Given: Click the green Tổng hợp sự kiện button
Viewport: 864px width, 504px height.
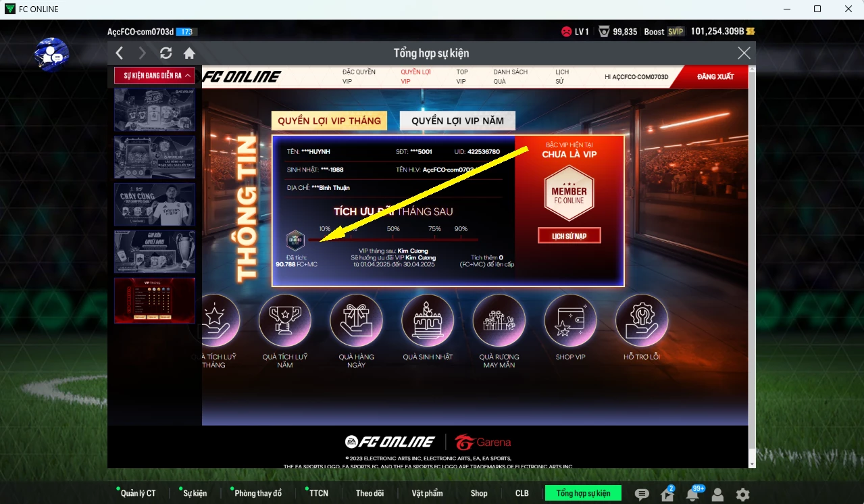Looking at the screenshot, I should pyautogui.click(x=583, y=493).
